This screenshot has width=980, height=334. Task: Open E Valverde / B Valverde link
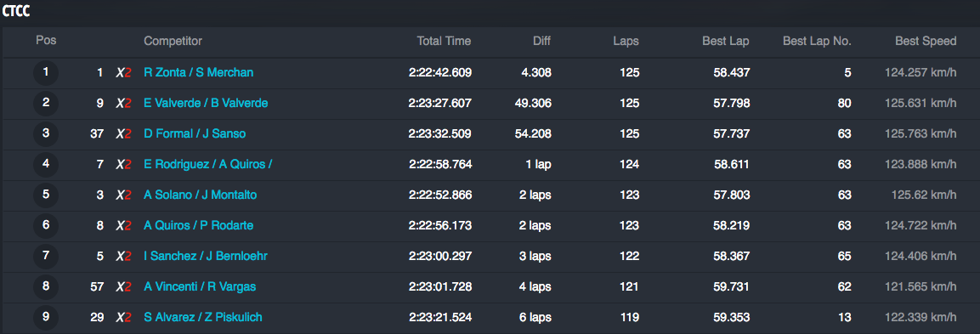coord(206,103)
